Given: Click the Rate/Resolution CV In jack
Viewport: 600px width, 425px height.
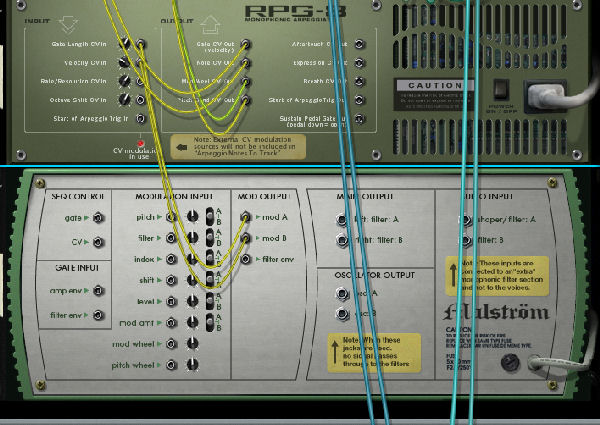Looking at the screenshot, I should pyautogui.click(x=141, y=81).
